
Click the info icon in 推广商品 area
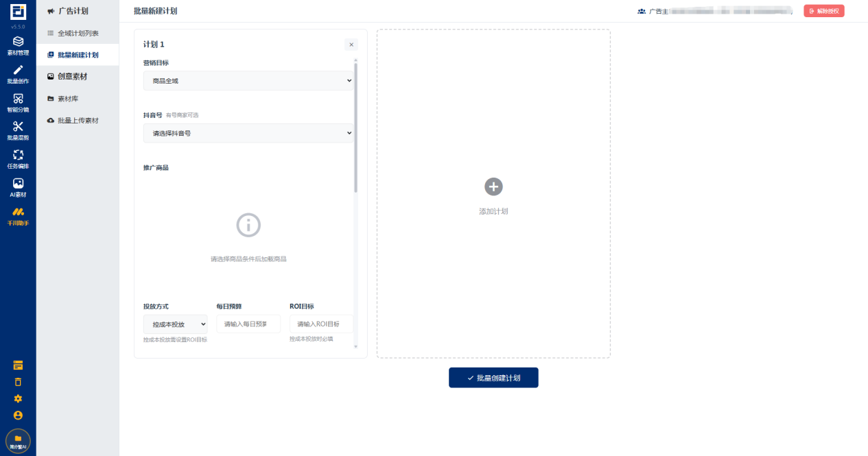pos(248,225)
